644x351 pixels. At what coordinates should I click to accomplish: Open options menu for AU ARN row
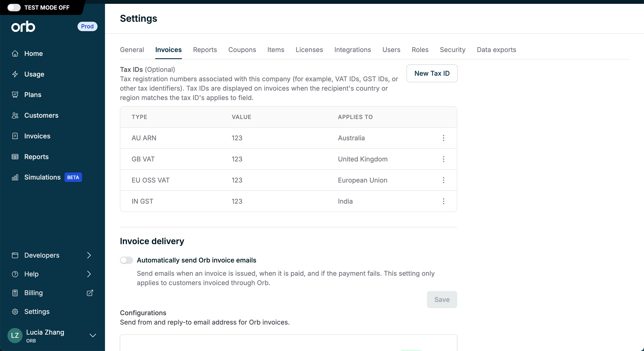pos(444,138)
